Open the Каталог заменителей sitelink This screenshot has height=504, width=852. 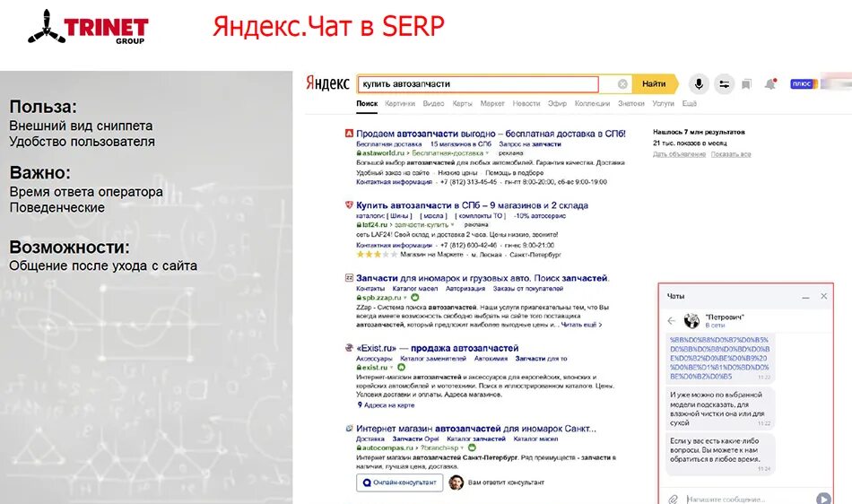tap(433, 359)
